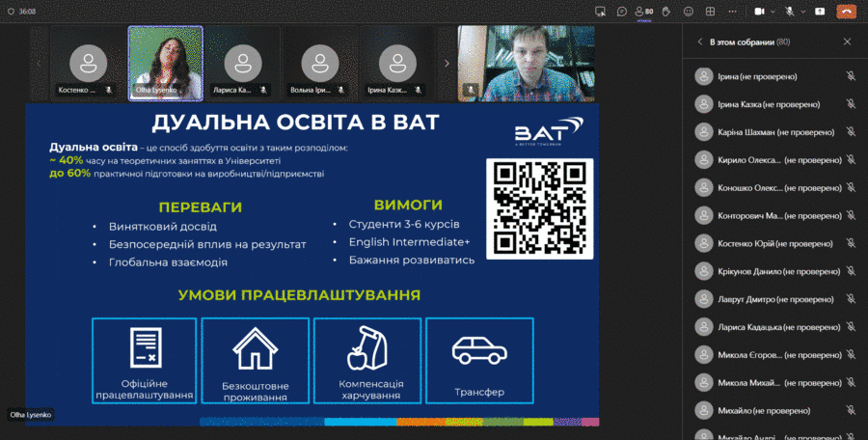
Task: Click muted mic icon on Ірина Казк... tile
Action: pyautogui.click(x=419, y=90)
